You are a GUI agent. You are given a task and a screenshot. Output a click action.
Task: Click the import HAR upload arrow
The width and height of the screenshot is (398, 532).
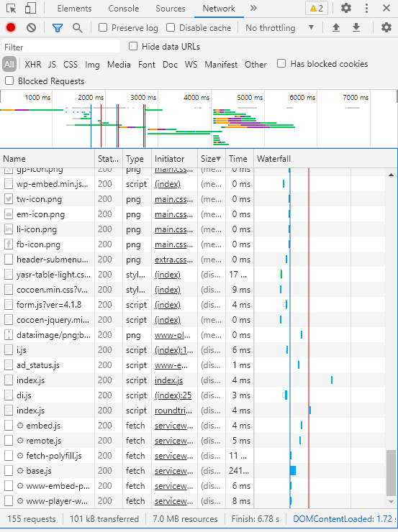[x=336, y=27]
